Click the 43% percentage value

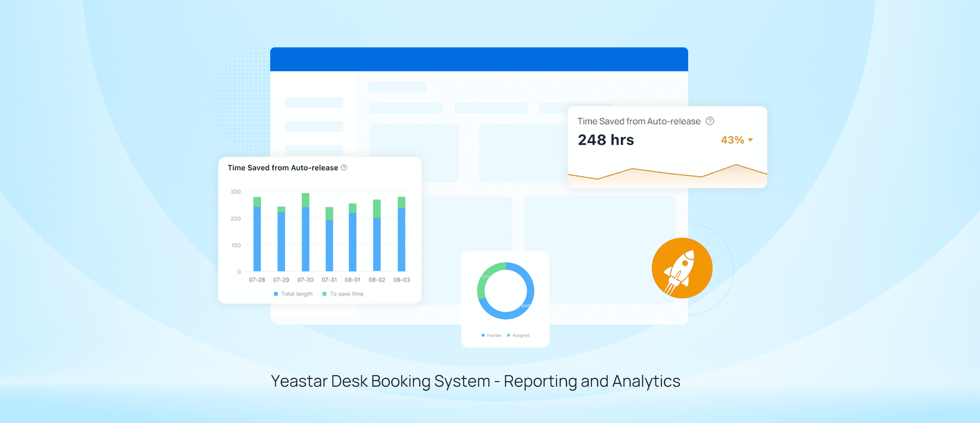tap(732, 140)
